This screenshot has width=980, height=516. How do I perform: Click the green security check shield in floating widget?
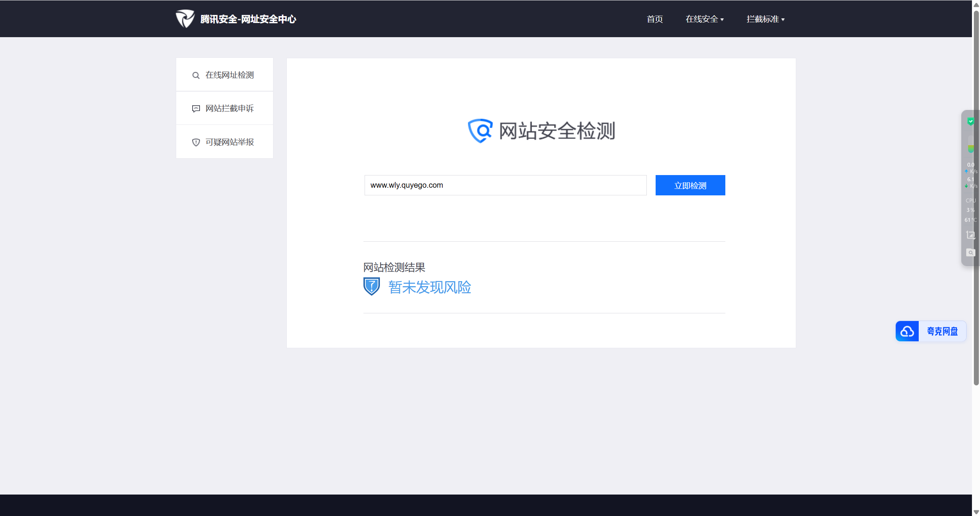970,121
